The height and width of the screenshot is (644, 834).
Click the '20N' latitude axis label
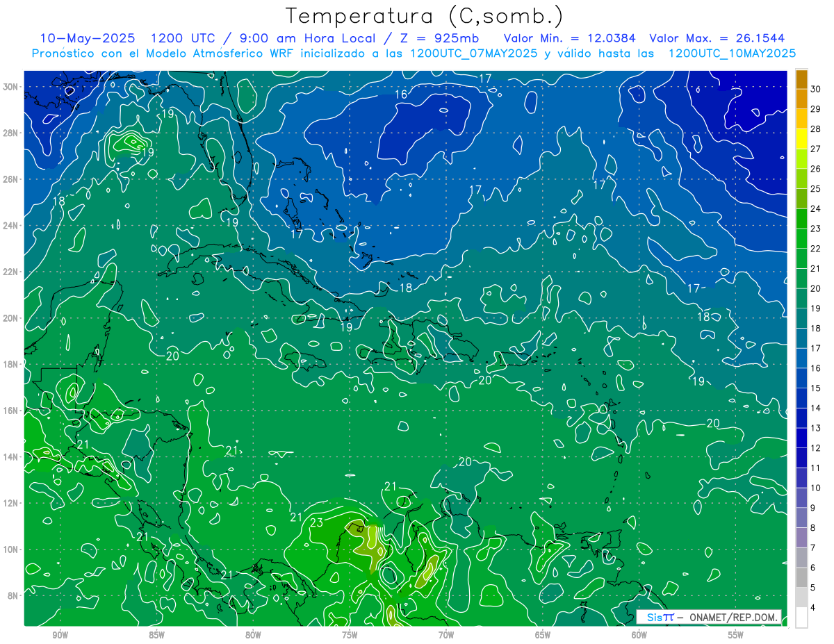(x=10, y=318)
